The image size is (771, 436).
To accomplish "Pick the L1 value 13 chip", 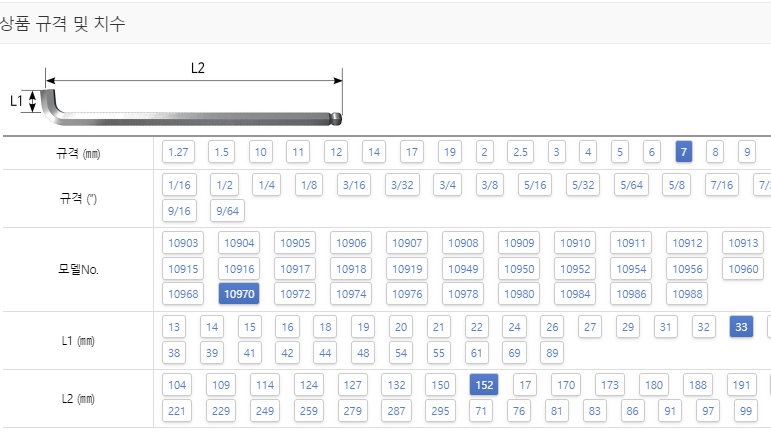I will pyautogui.click(x=174, y=327).
